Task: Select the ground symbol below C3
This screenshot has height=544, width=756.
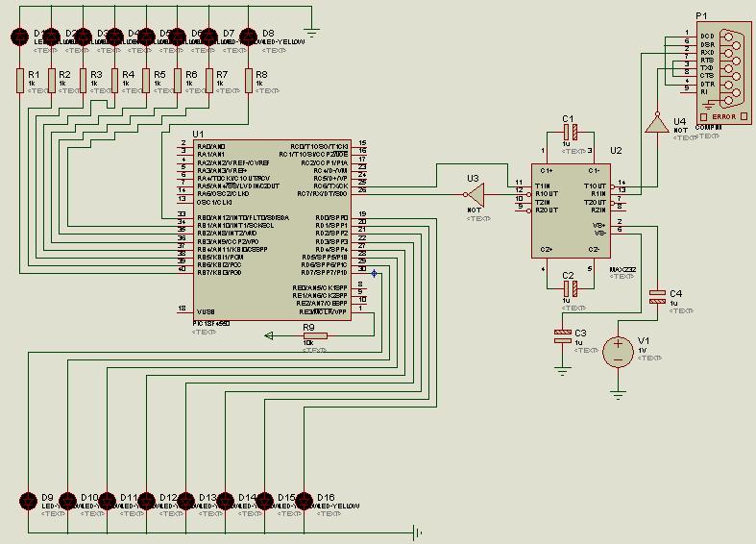Action: pyautogui.click(x=563, y=371)
